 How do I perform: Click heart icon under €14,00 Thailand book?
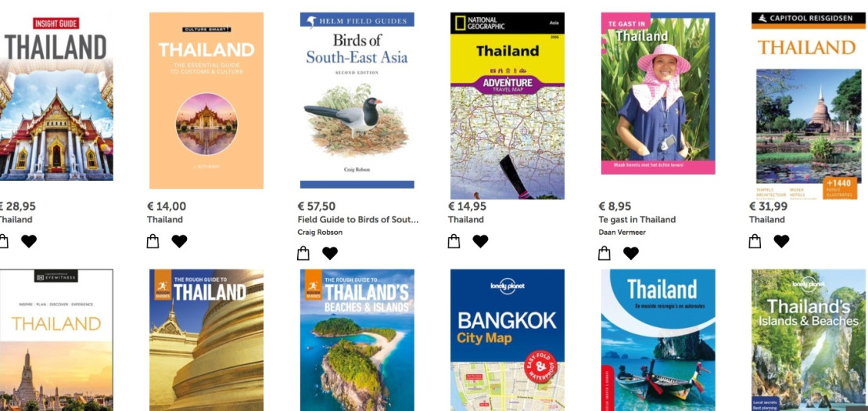tap(179, 241)
